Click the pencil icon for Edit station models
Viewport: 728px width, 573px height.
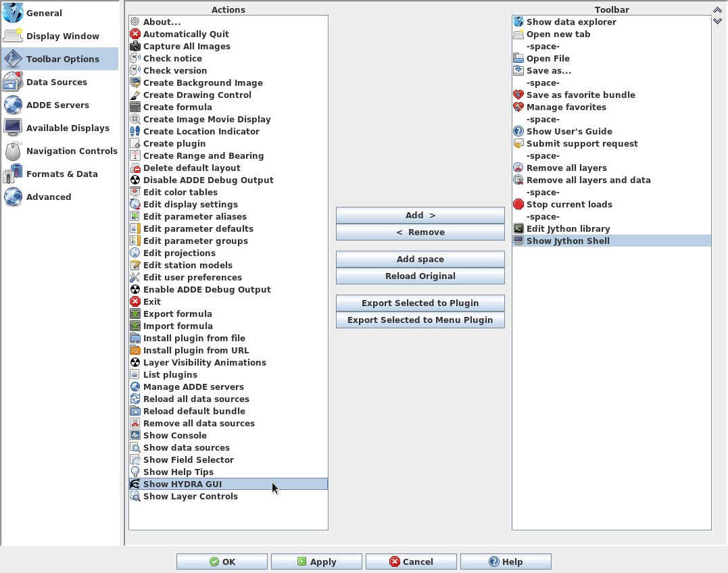[x=135, y=265]
